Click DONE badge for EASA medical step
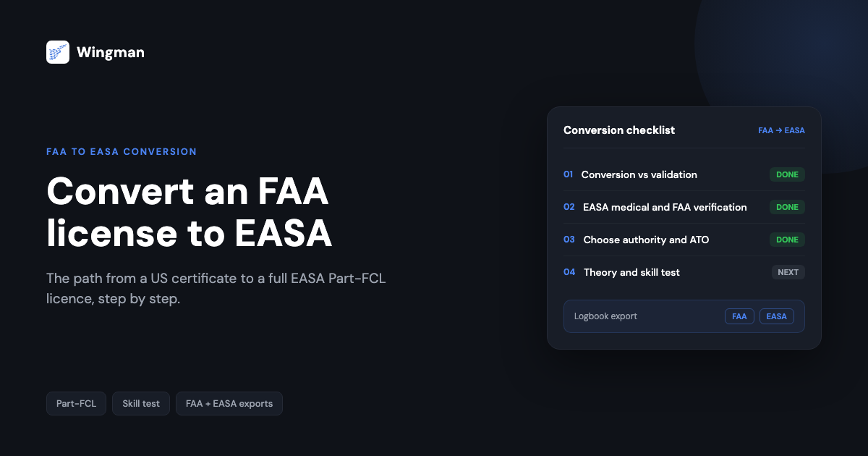 [787, 207]
